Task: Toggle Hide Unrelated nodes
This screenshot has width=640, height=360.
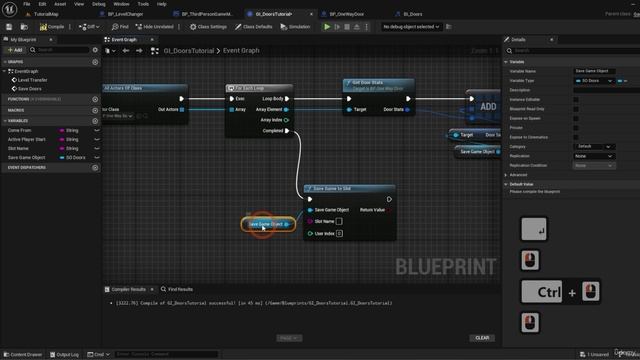Action: [x=154, y=27]
